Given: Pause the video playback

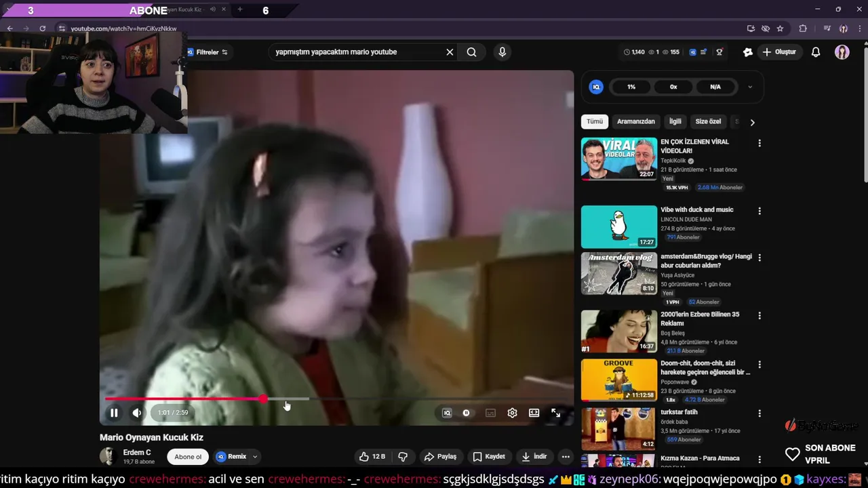Looking at the screenshot, I should [x=114, y=413].
